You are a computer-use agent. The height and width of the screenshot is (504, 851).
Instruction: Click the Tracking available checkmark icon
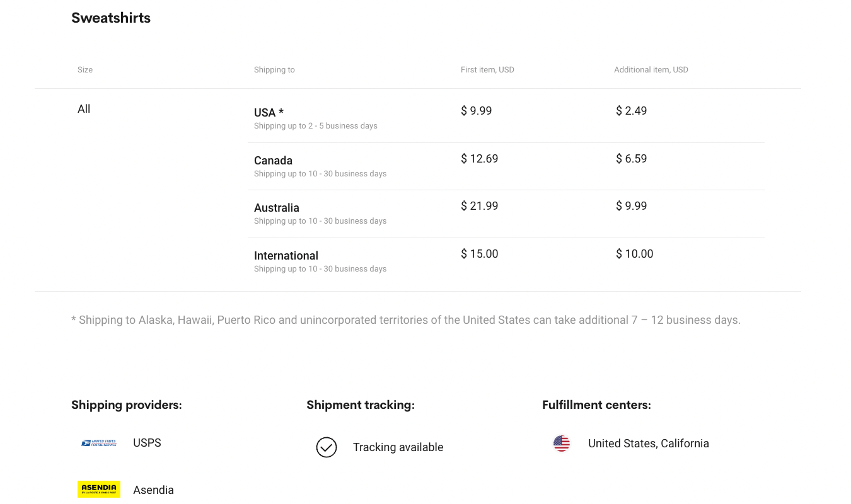coord(327,447)
